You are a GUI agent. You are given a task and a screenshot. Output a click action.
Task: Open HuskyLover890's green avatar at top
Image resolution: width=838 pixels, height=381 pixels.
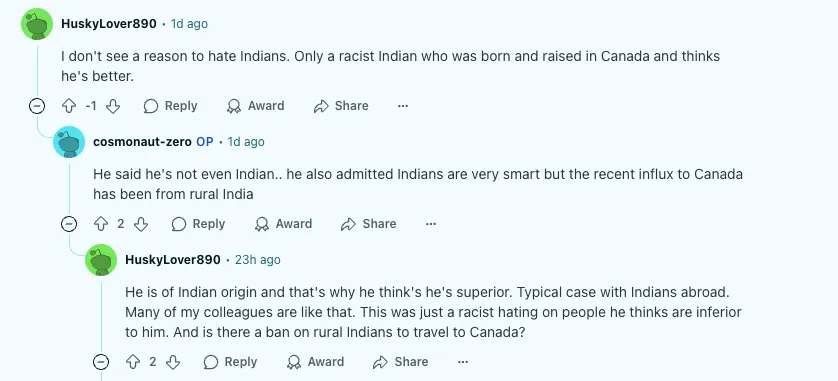click(x=37, y=24)
